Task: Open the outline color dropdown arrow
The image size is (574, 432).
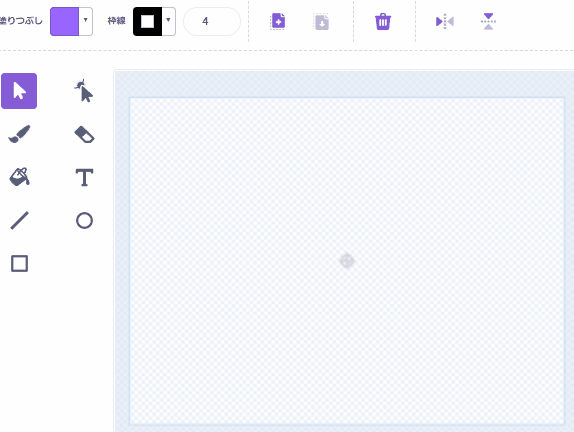Action: 168,21
